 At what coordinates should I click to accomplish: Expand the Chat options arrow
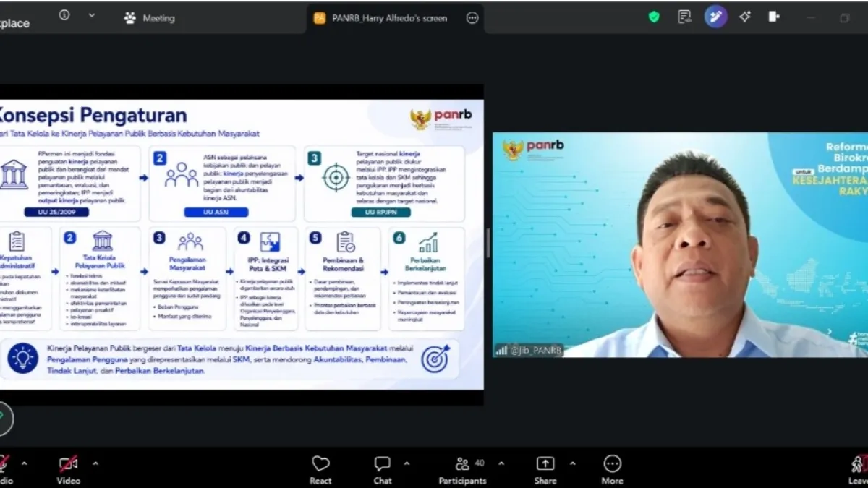(407, 463)
